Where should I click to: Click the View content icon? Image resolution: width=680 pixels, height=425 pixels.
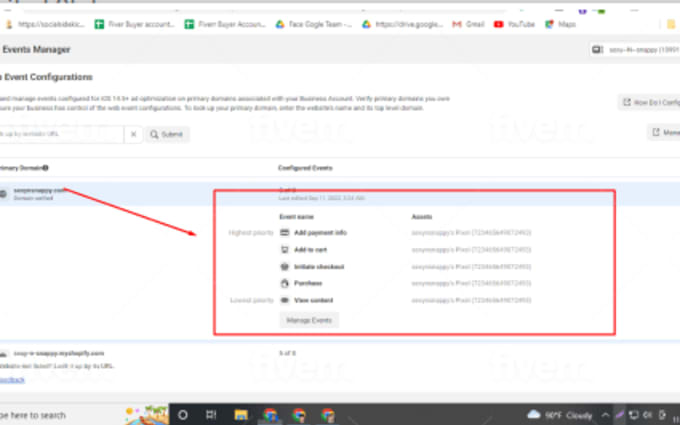click(284, 300)
